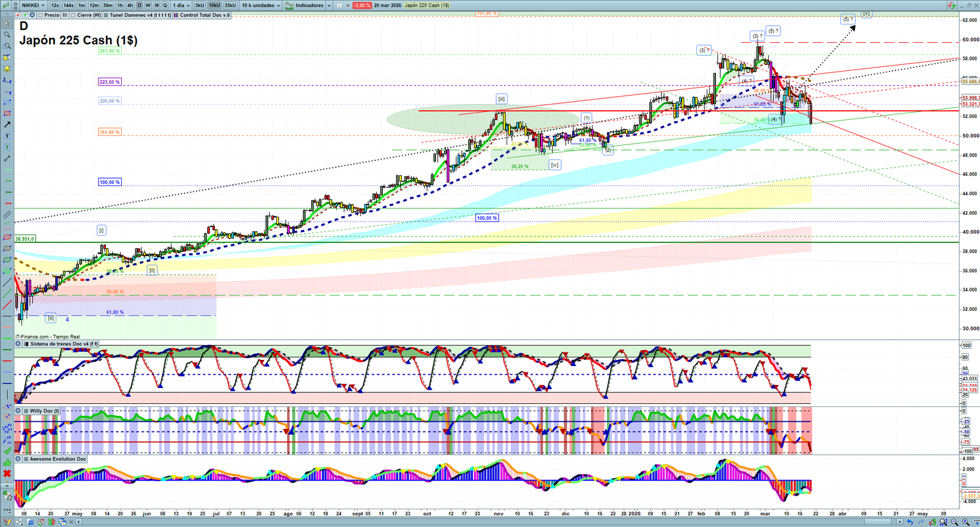Open the 10 k unidades dropdown
Screen dimensions: 980x527
(260, 6)
